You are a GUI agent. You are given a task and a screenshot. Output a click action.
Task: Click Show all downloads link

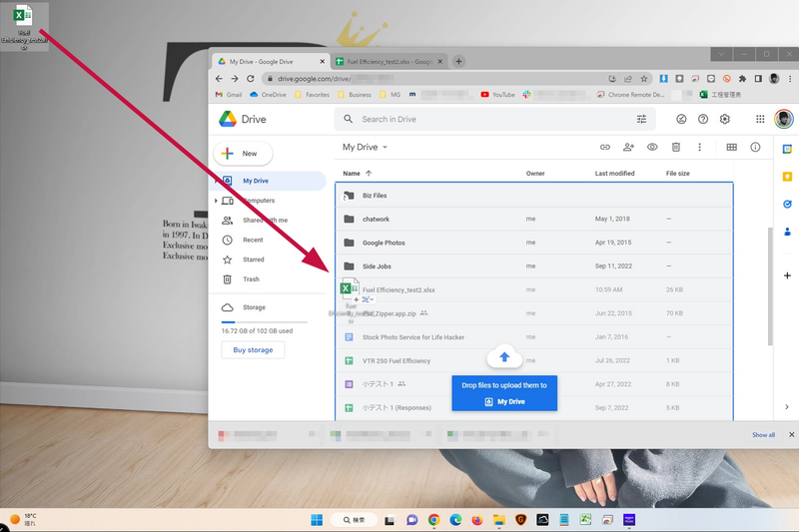pos(763,435)
